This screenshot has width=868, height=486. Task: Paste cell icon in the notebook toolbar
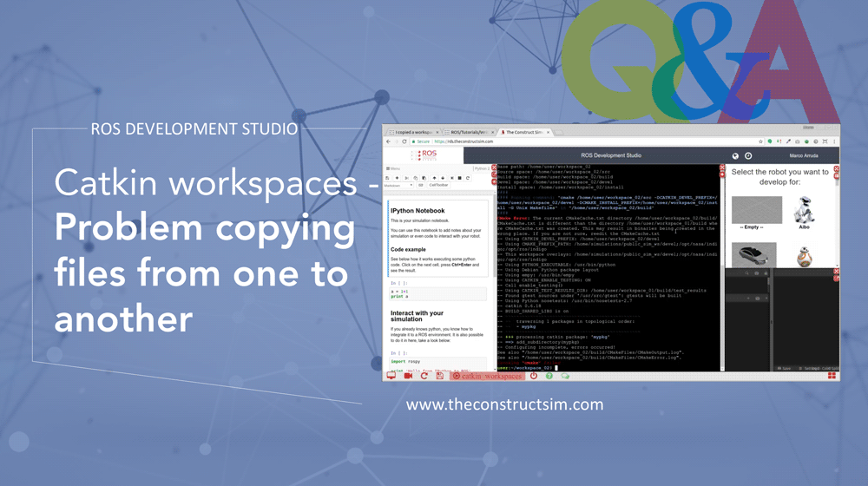coord(424,178)
